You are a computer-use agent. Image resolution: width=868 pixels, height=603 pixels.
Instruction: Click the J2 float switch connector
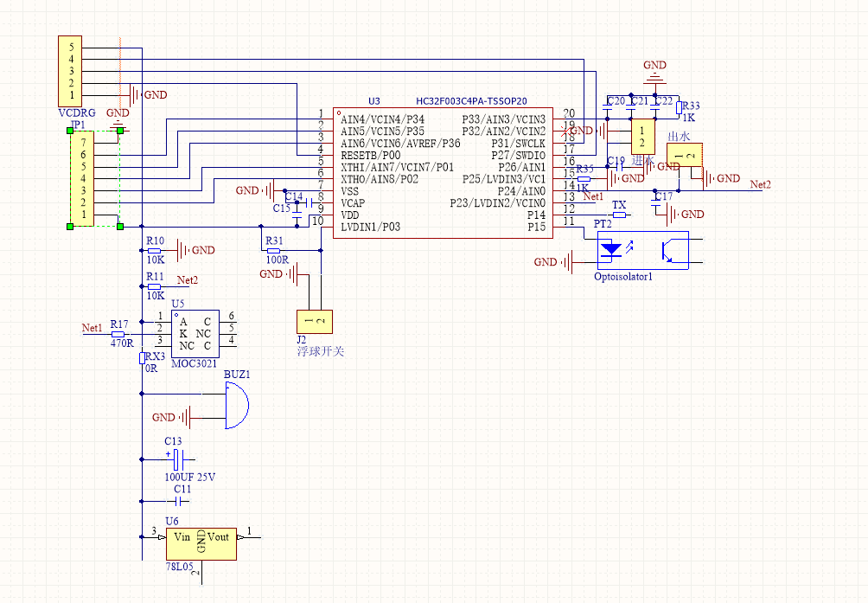point(314,321)
